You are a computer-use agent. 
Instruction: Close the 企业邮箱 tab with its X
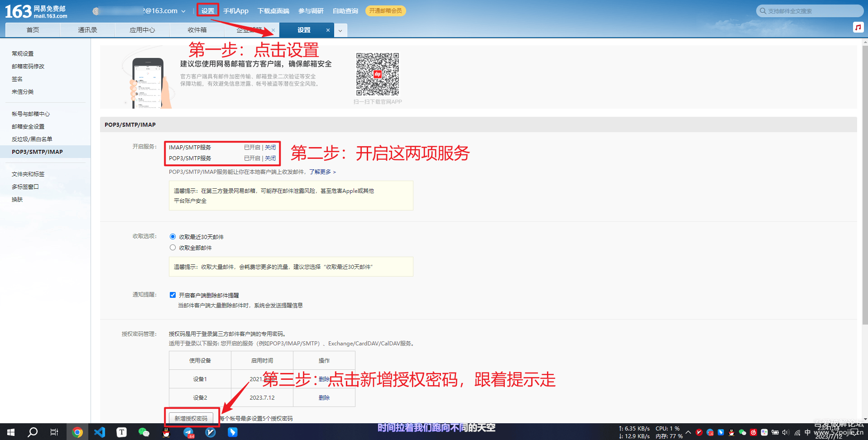tap(273, 30)
